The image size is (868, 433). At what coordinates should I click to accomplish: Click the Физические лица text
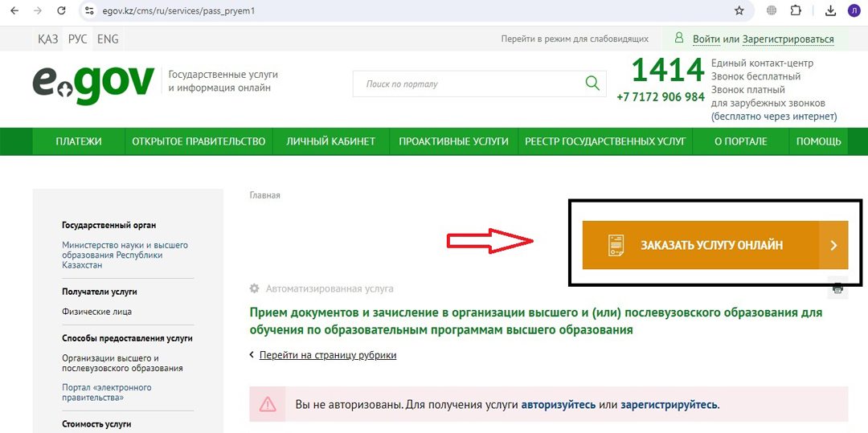click(x=97, y=312)
